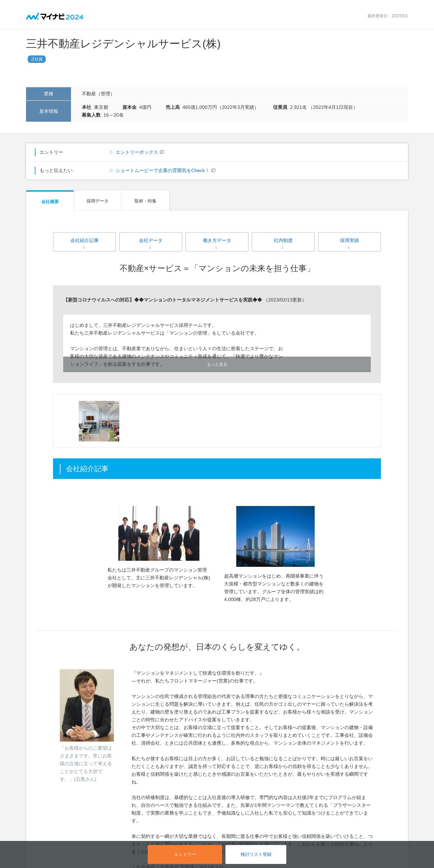This screenshot has width=434, height=868.
Task: Click the 資本金 4億円 text
Action: tap(137, 107)
